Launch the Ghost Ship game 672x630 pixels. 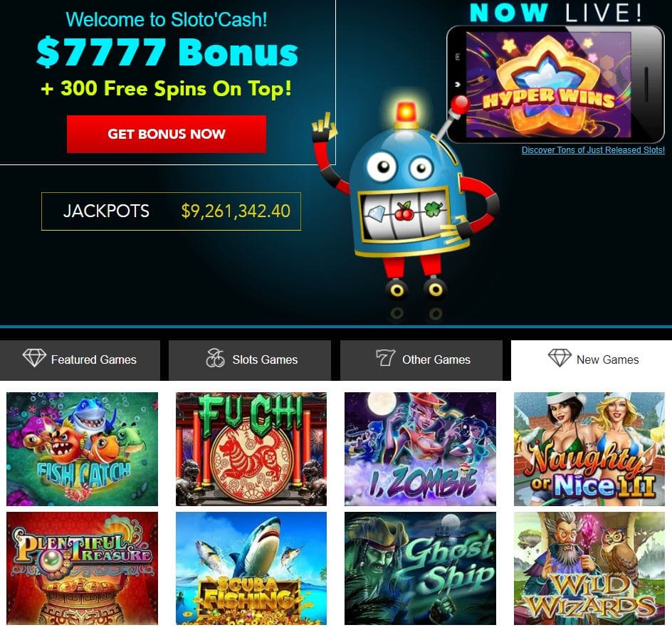[x=421, y=568]
